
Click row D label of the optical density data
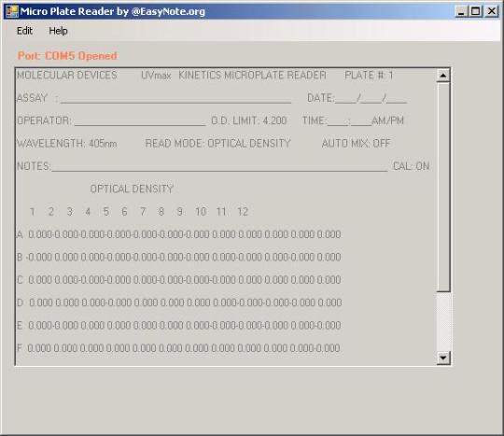pyautogui.click(x=20, y=302)
